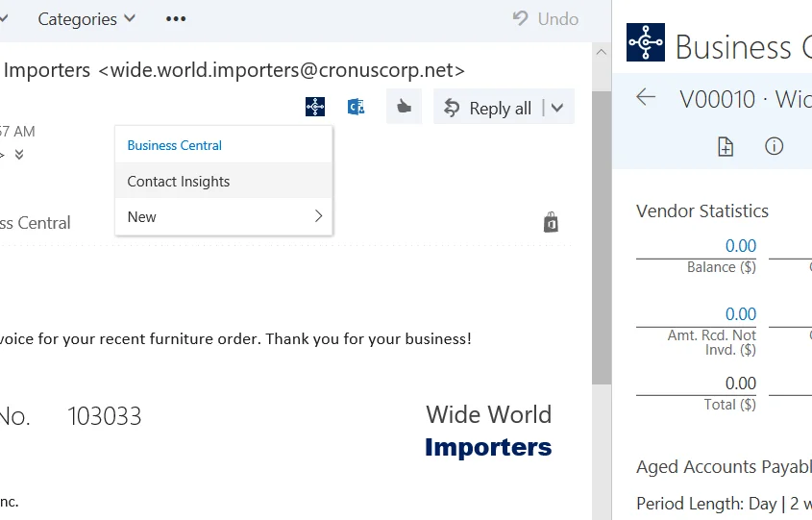Open the New submenu
Image resolution: width=812 pixels, height=520 pixels.
coord(224,216)
